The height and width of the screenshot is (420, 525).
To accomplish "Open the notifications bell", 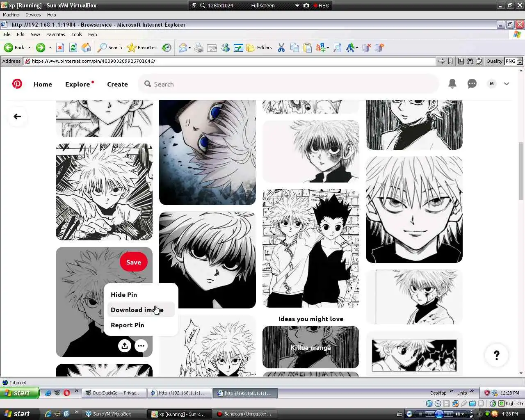I will tap(452, 84).
